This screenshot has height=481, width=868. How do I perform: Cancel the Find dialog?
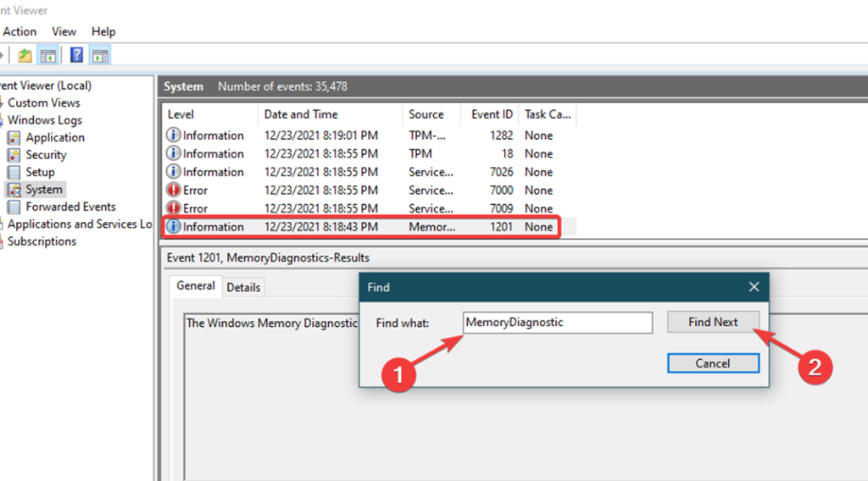click(713, 363)
